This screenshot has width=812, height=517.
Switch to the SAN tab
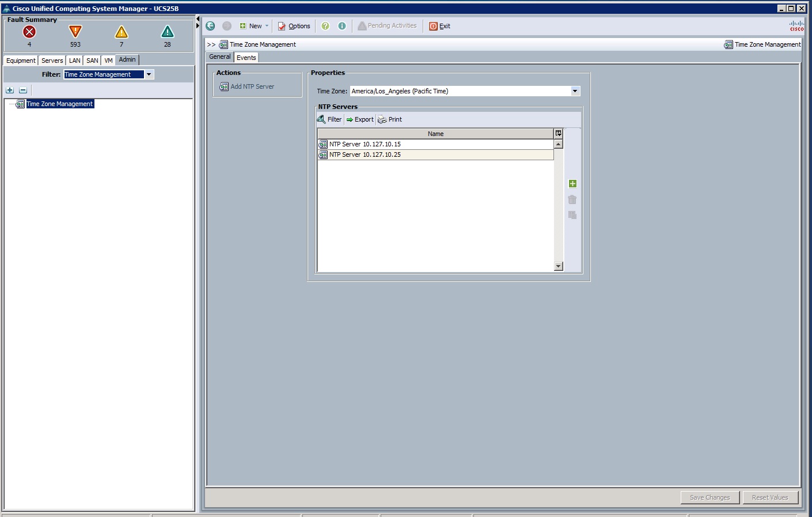click(92, 61)
